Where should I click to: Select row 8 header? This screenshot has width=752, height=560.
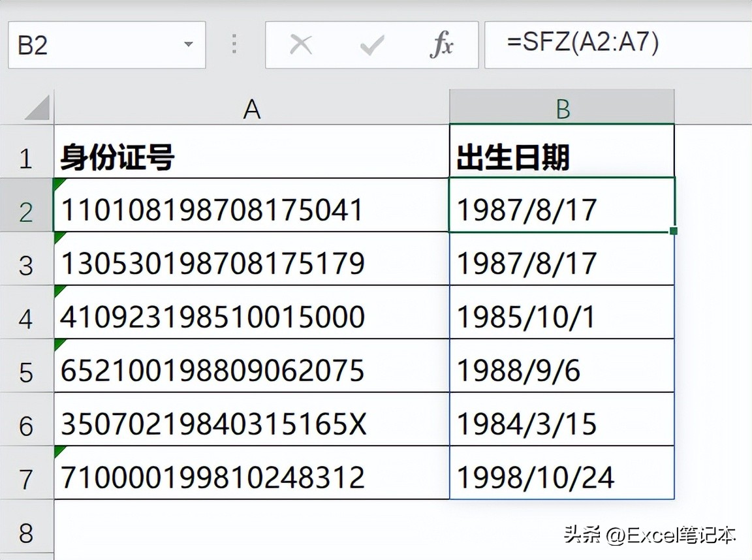[x=26, y=533]
